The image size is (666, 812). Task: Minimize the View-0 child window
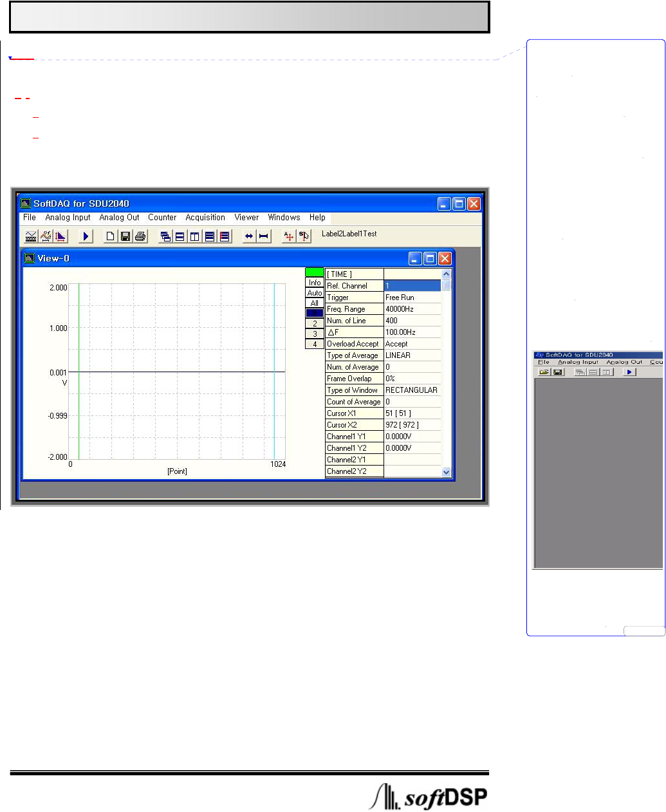416,258
